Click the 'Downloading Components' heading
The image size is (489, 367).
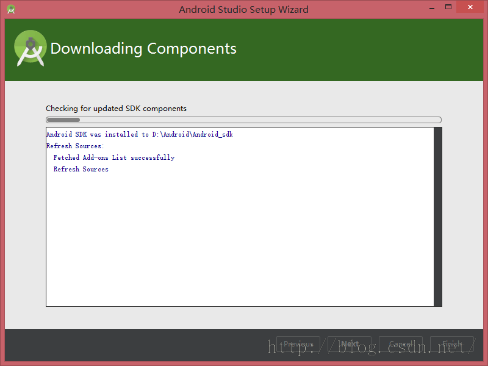click(x=143, y=49)
